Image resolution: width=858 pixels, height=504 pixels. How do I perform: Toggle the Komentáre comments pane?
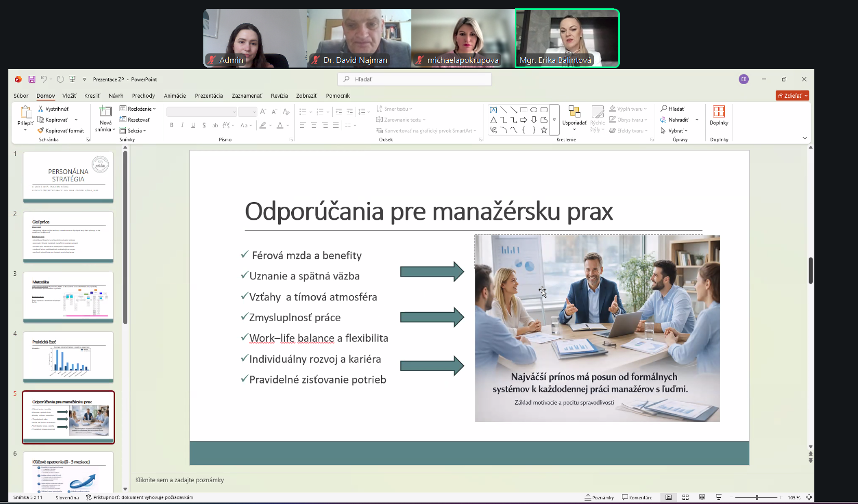point(637,497)
